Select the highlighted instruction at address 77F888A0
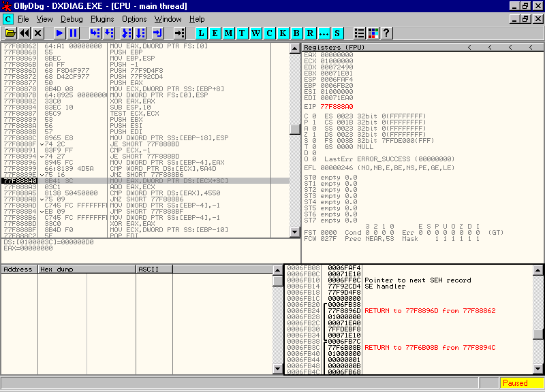 (x=136, y=181)
